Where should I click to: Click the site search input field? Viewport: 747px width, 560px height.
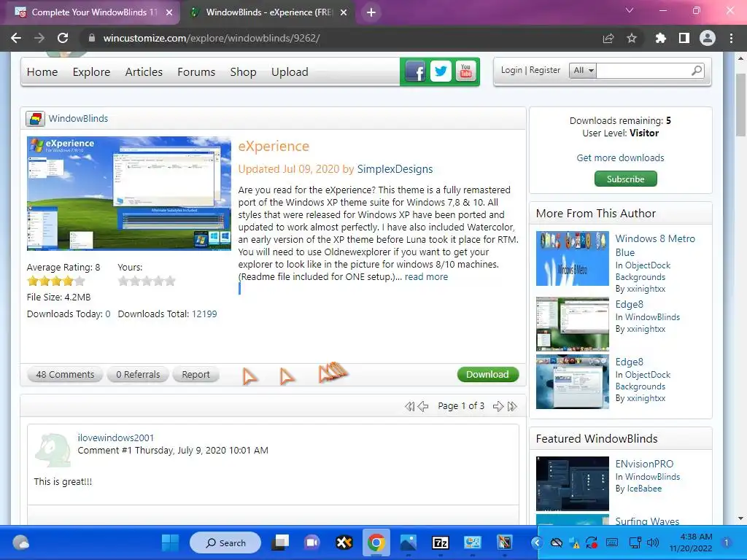(643, 71)
